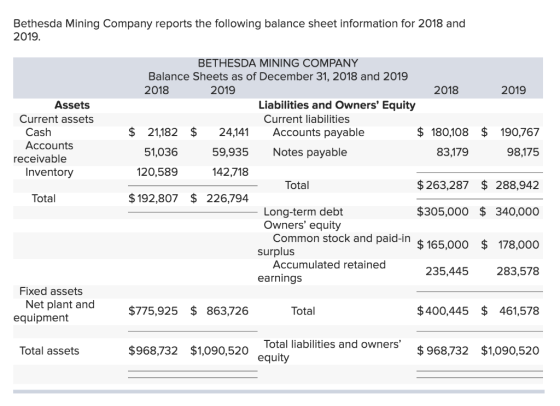The width and height of the screenshot is (560, 406).
Task: Select 'Liabilities and Owners' Equity' heading
Action: coord(337,105)
